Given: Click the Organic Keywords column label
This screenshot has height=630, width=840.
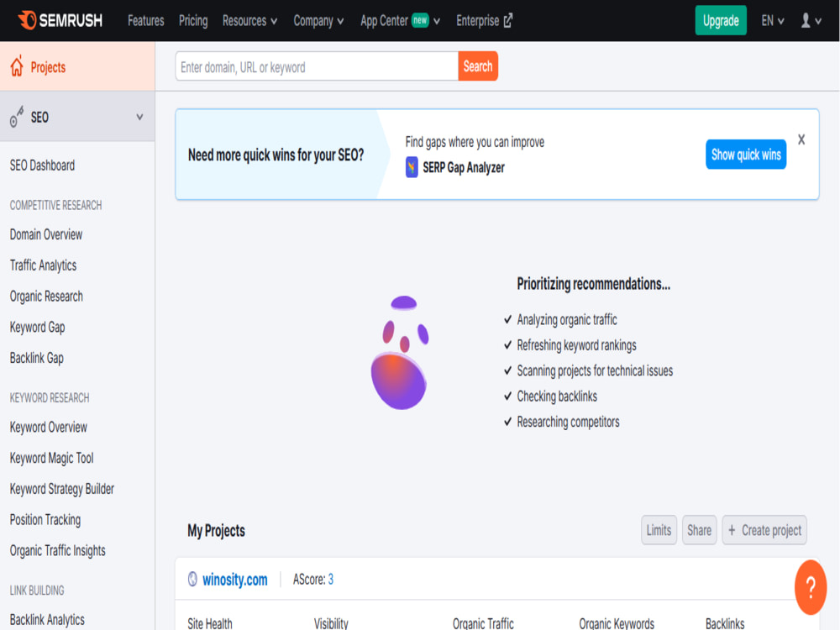Looking at the screenshot, I should 617,623.
